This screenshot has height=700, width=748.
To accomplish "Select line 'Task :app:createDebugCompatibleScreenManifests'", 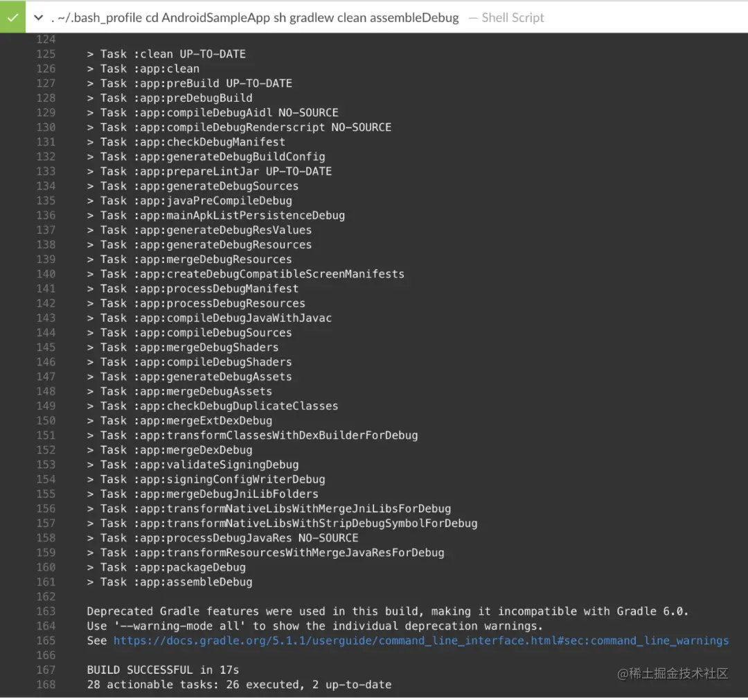I will pos(246,273).
